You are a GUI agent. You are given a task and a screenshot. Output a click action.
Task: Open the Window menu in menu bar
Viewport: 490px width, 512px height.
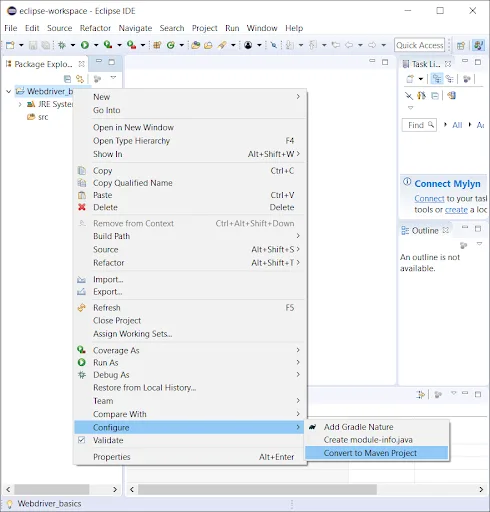point(262,28)
